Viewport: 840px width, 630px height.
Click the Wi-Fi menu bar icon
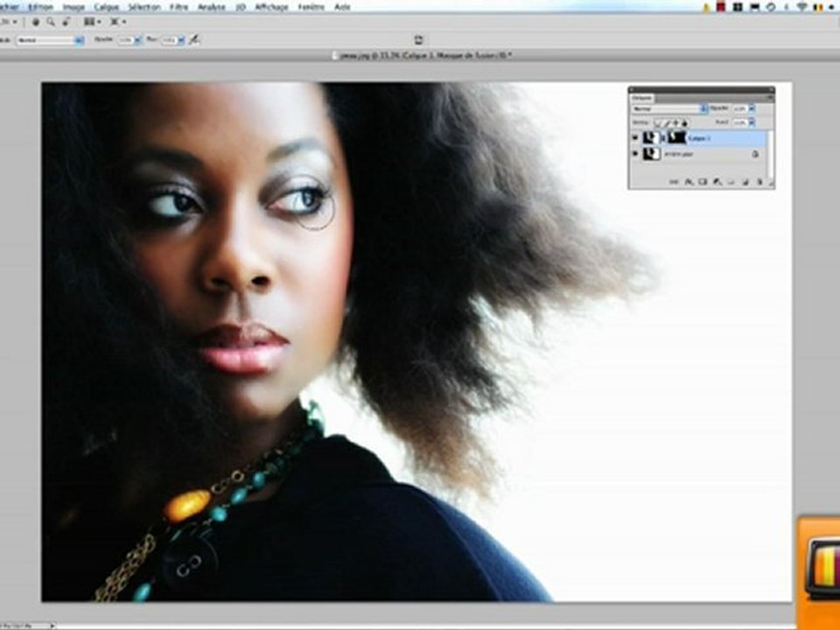point(802,7)
